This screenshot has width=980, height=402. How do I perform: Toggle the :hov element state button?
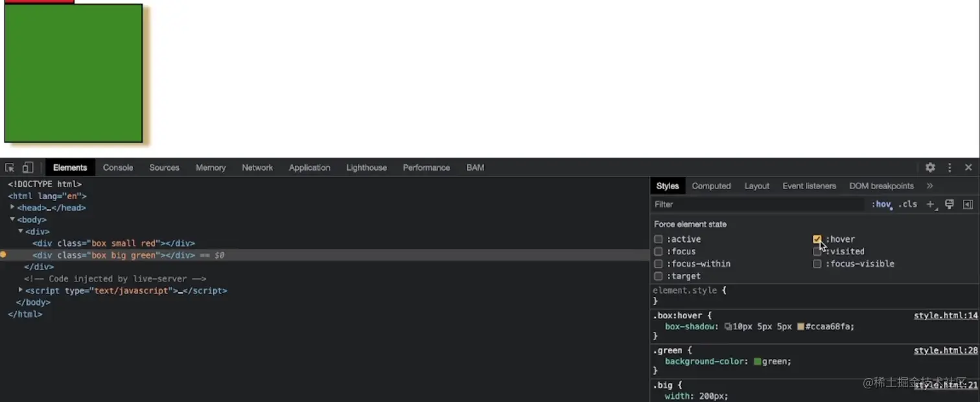coord(881,204)
